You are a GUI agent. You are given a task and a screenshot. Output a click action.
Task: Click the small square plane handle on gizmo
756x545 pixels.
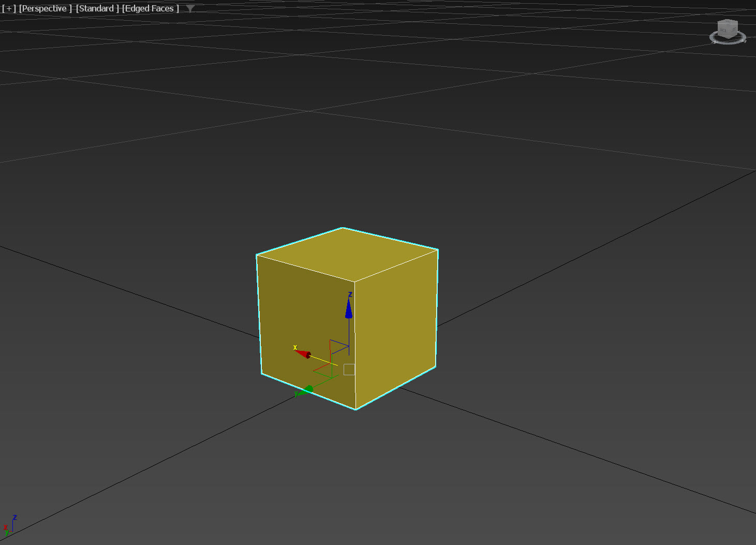pos(349,370)
